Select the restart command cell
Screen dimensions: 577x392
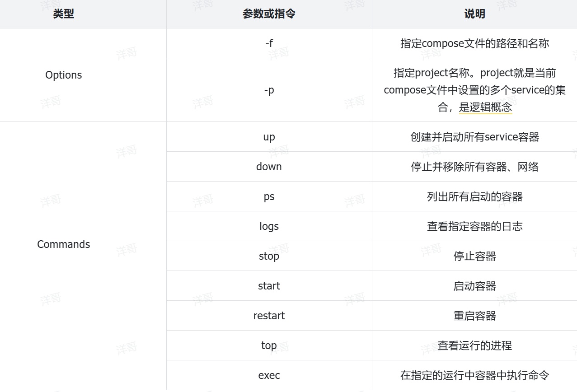269,316
